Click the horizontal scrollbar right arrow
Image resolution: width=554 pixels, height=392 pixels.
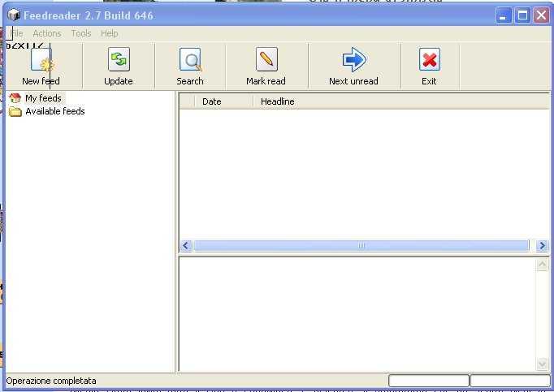542,245
